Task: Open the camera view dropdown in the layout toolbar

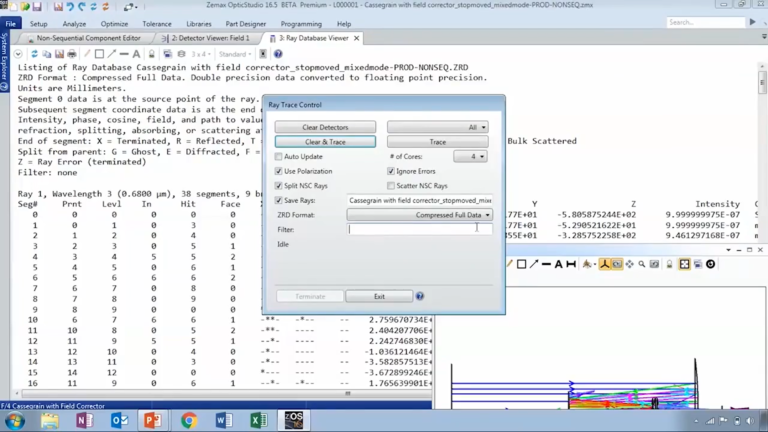Action: pos(587,264)
